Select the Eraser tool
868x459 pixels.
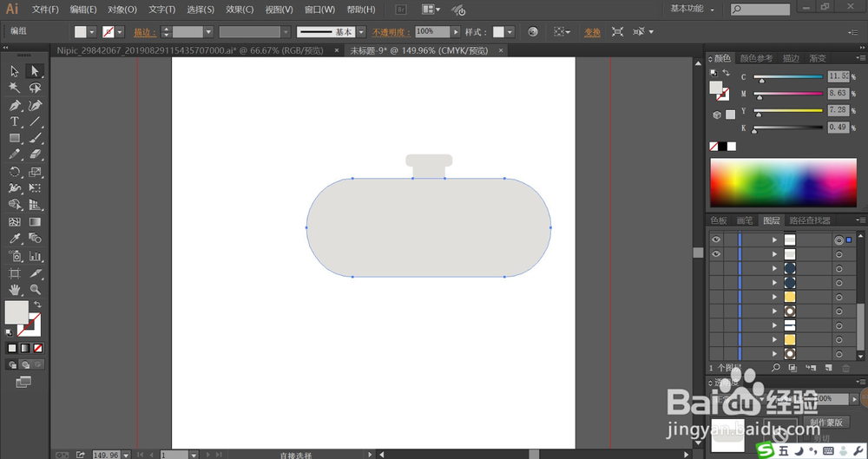pos(35,154)
